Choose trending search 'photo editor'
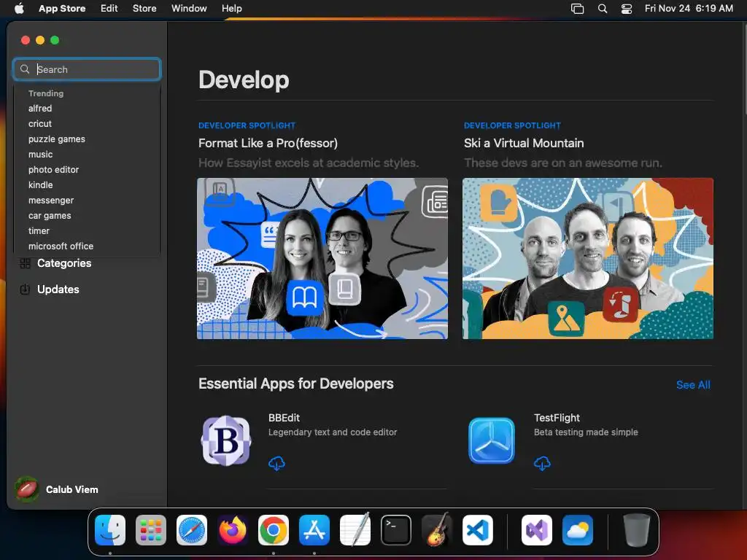 coord(53,169)
